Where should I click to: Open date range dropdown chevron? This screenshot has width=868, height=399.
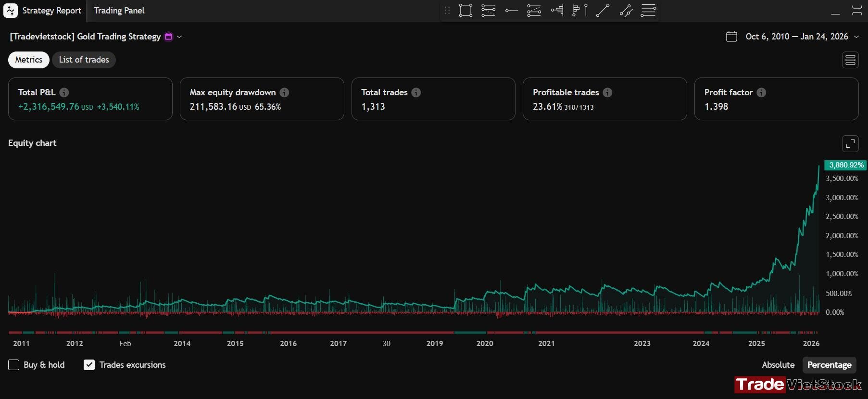point(856,37)
